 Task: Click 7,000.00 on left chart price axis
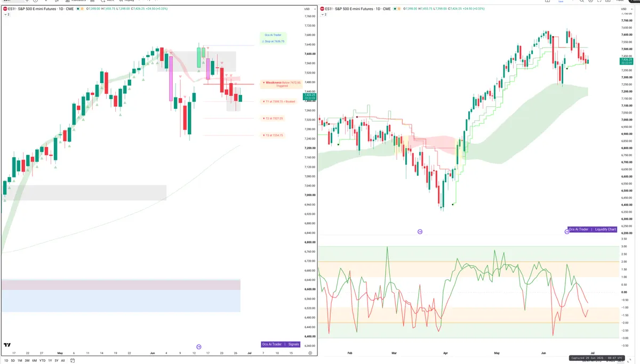click(x=309, y=195)
